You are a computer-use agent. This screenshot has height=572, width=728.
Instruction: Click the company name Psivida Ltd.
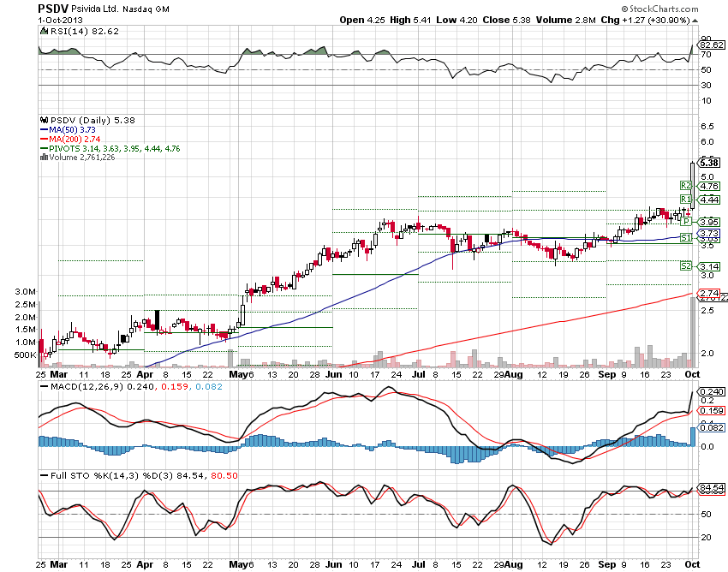[x=95, y=9]
